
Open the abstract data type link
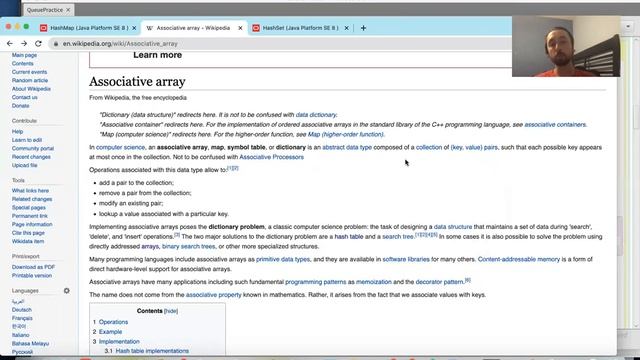(347, 147)
